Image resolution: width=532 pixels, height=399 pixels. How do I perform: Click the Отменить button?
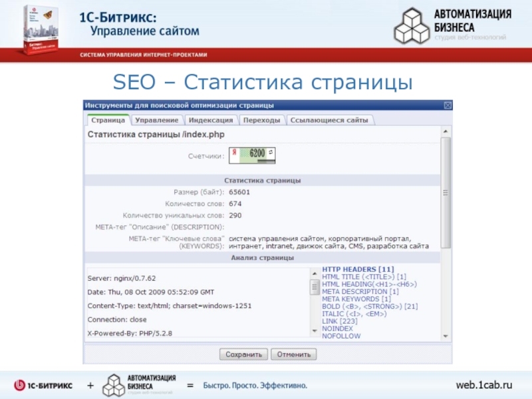click(x=294, y=354)
